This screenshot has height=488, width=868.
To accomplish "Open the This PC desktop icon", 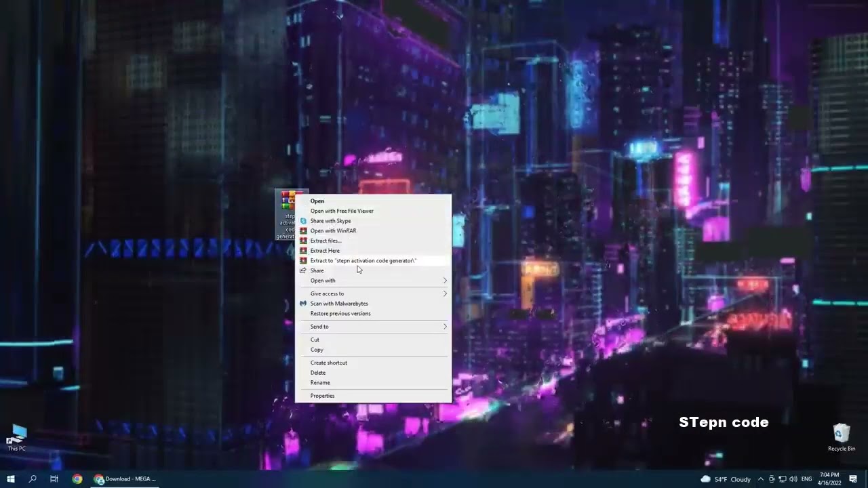I will click(17, 439).
